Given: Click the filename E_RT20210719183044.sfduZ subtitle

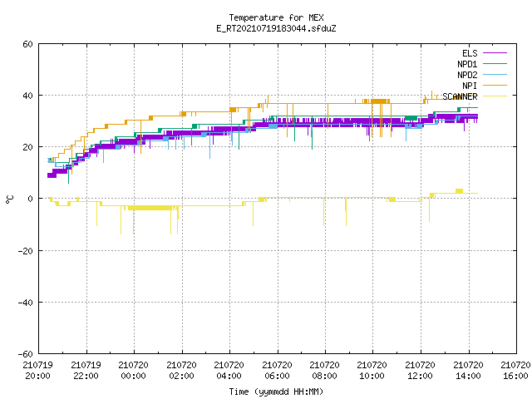Looking at the screenshot, I should click(276, 28).
